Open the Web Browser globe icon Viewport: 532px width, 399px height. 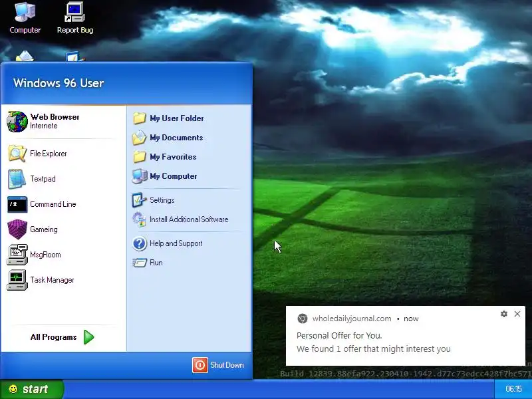pyautogui.click(x=17, y=122)
